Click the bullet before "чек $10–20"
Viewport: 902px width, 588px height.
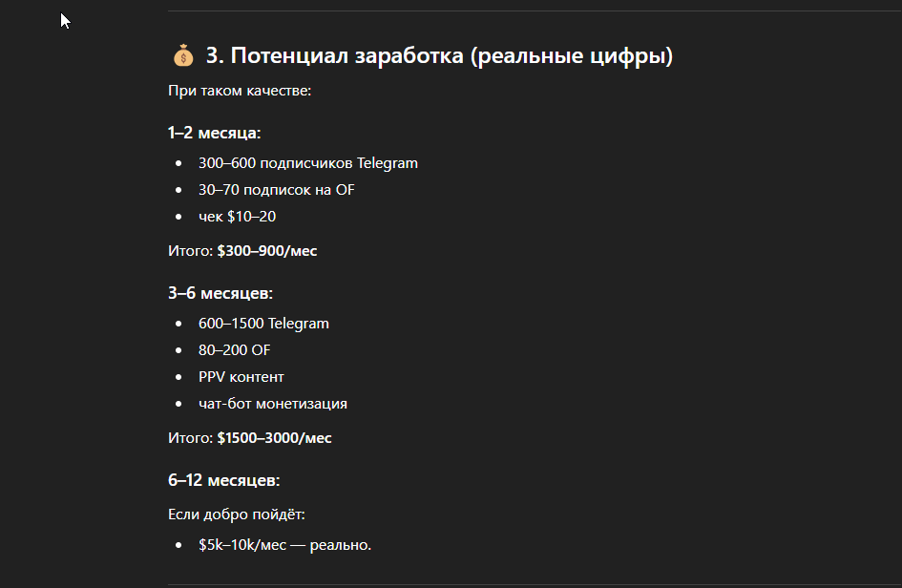pos(178,217)
